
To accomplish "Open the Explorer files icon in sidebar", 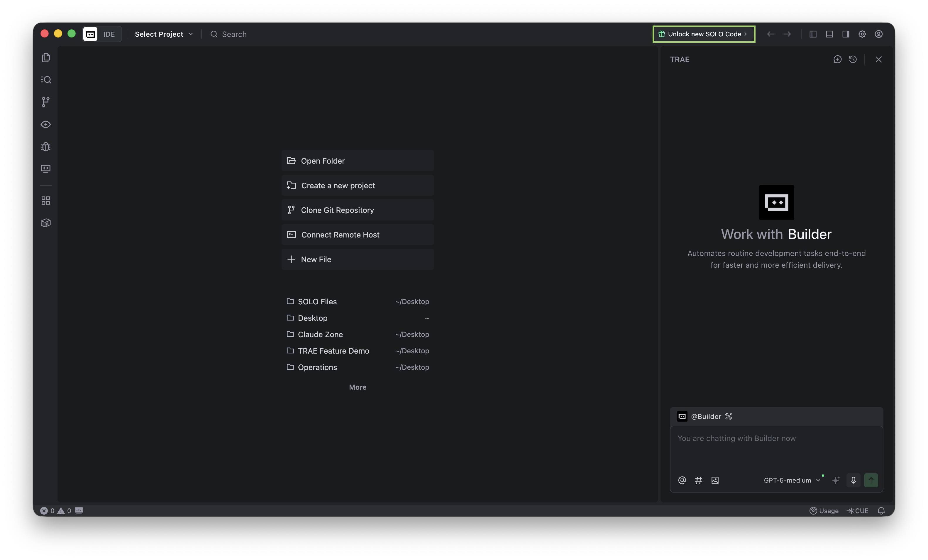I will [46, 58].
